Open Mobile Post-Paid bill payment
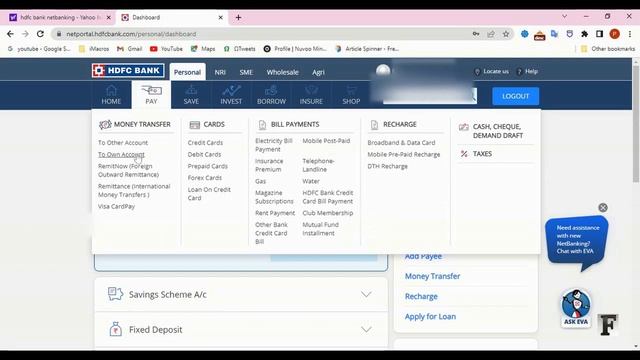The width and height of the screenshot is (640, 360). coord(326,141)
